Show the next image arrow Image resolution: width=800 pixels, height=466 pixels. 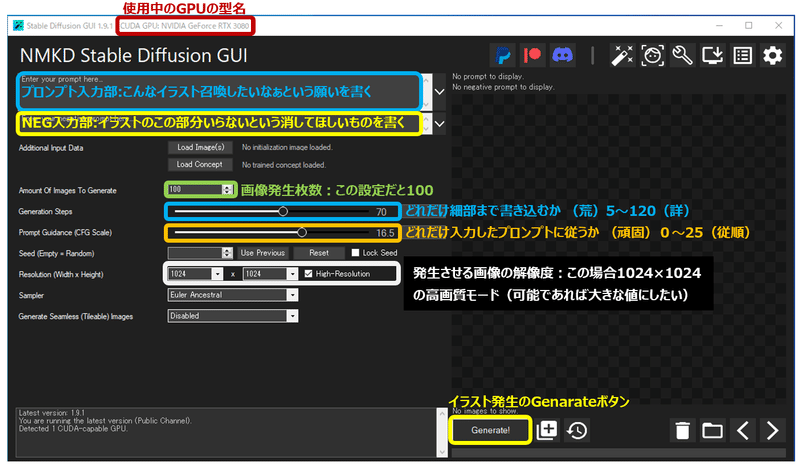tap(772, 430)
